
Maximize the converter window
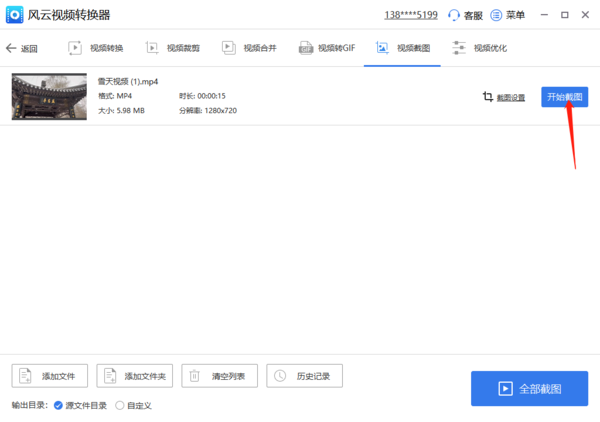point(565,15)
